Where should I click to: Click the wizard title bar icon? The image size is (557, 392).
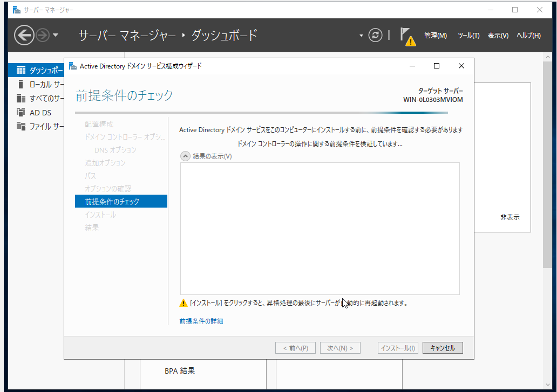click(73, 66)
